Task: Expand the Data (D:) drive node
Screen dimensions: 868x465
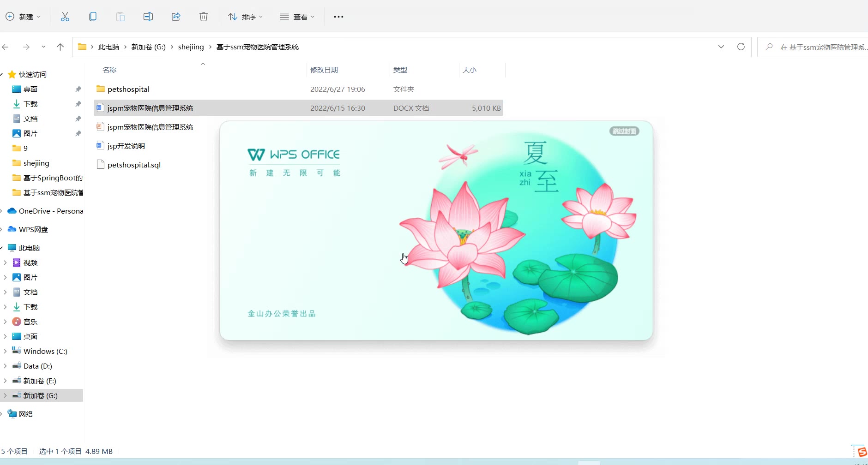Action: [5, 366]
